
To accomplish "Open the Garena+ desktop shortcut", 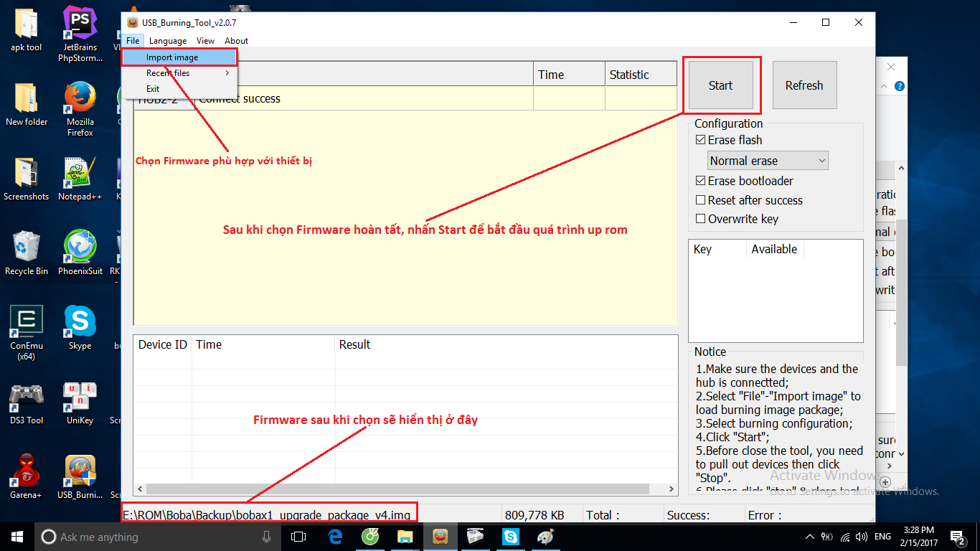I will tap(26, 471).
